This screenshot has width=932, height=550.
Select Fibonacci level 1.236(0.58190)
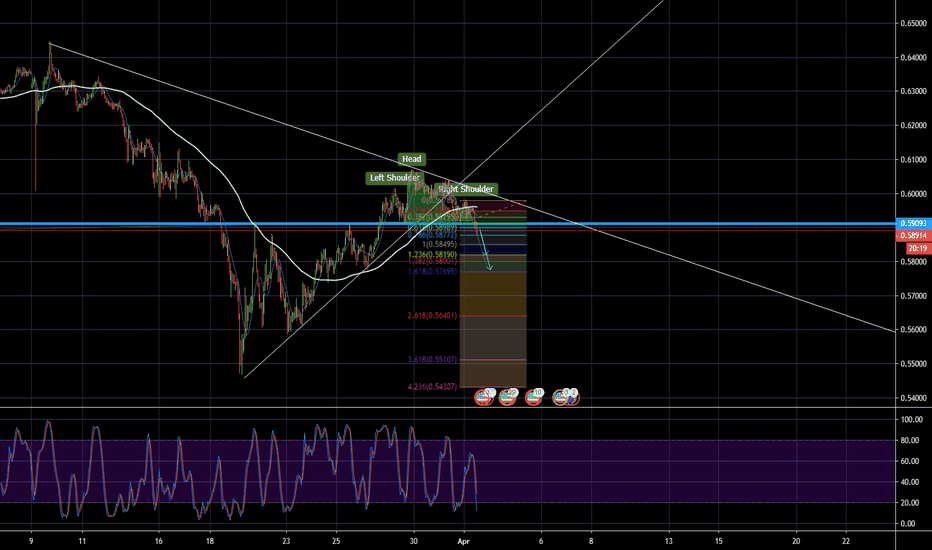(x=433, y=254)
